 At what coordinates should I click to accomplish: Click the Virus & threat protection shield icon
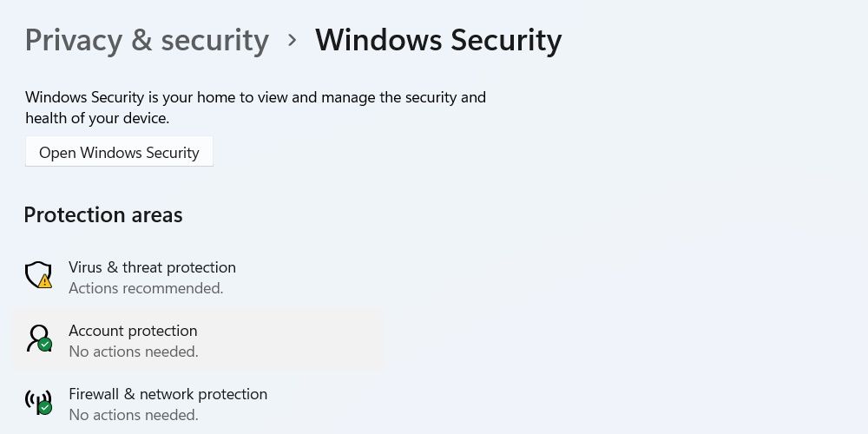coord(37,274)
